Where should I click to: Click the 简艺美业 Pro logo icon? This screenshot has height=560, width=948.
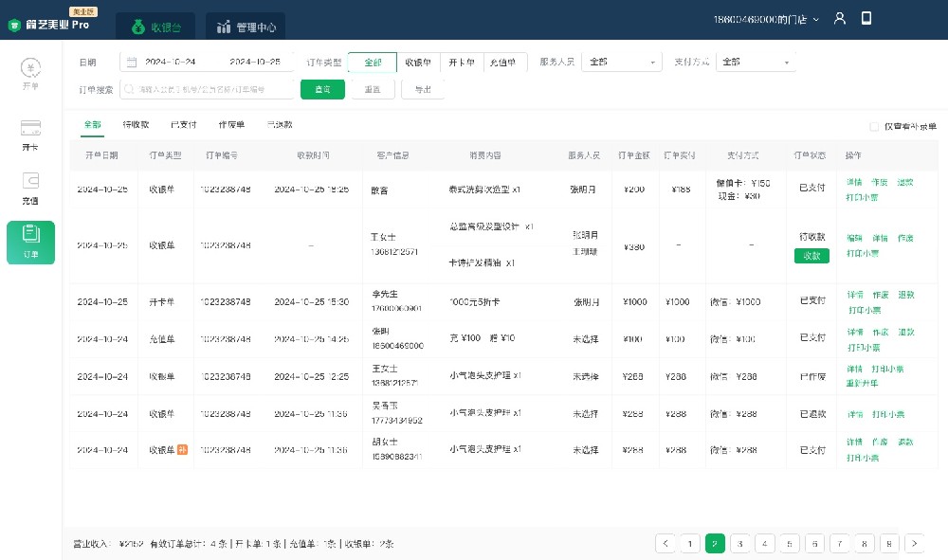click(x=12, y=26)
